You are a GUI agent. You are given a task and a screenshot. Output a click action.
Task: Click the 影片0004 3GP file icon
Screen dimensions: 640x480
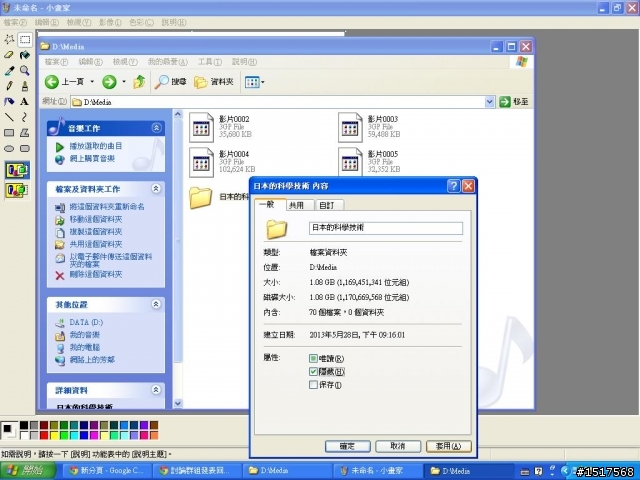[x=201, y=162]
